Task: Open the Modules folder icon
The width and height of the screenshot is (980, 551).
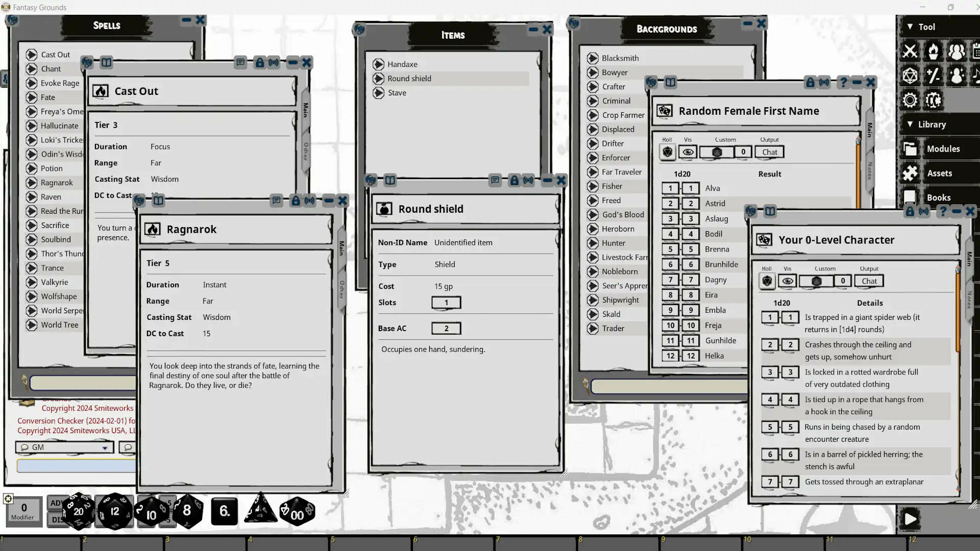Action: click(910, 148)
